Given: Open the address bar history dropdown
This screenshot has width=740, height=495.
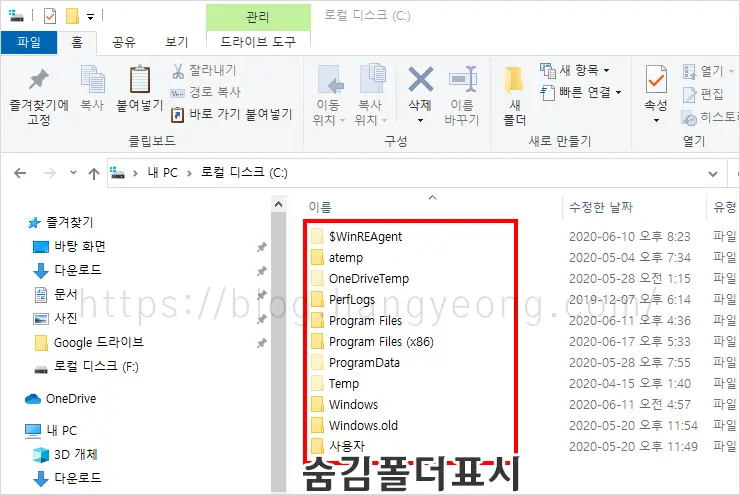Looking at the screenshot, I should pyautogui.click(x=713, y=174).
